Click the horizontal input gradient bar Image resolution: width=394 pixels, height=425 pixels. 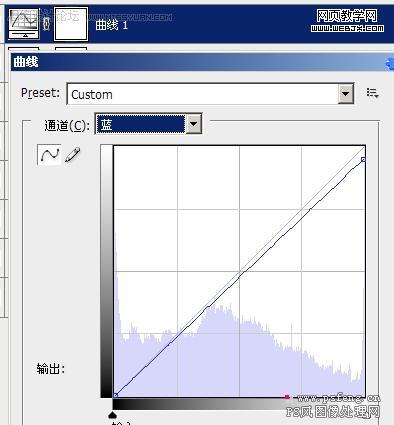[239, 404]
